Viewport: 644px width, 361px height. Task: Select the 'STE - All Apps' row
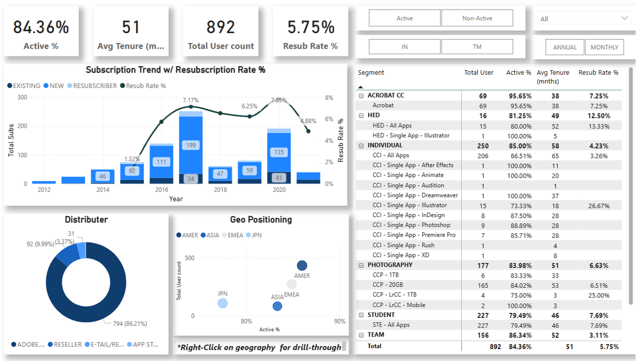pyautogui.click(x=489, y=325)
